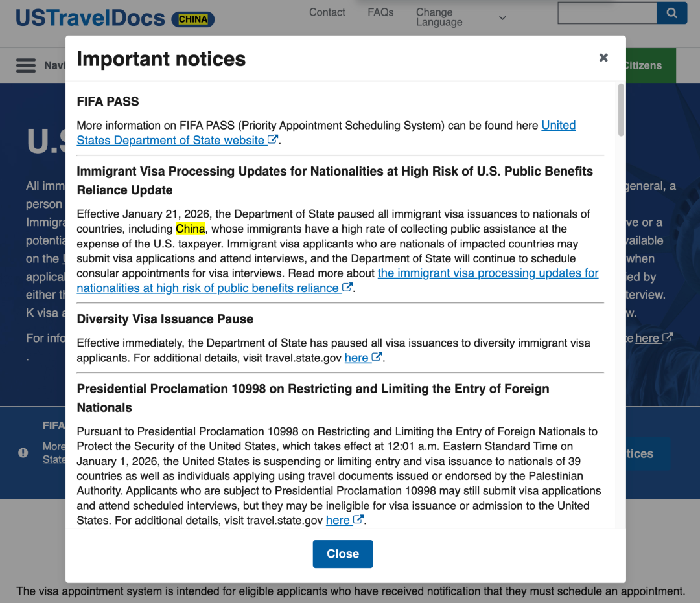Go to the FAQs page
The height and width of the screenshot is (603, 700).
pos(380,12)
